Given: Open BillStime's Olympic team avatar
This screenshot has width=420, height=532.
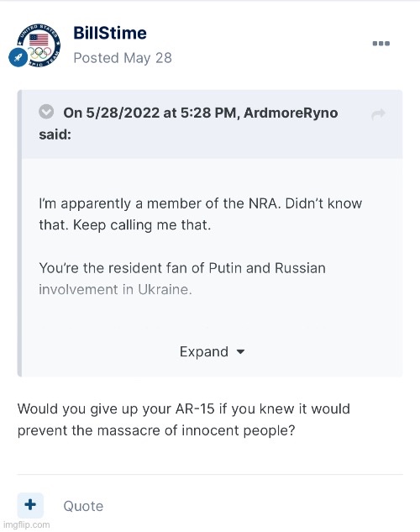Looking at the screenshot, I should (x=39, y=45).
